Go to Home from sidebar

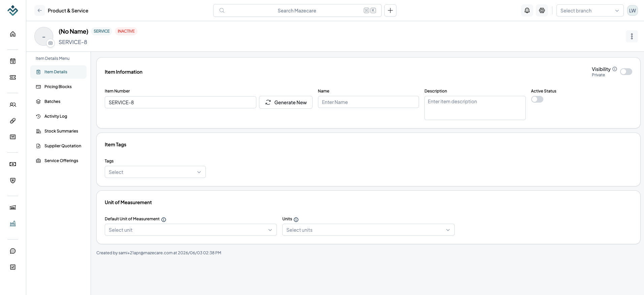13,34
